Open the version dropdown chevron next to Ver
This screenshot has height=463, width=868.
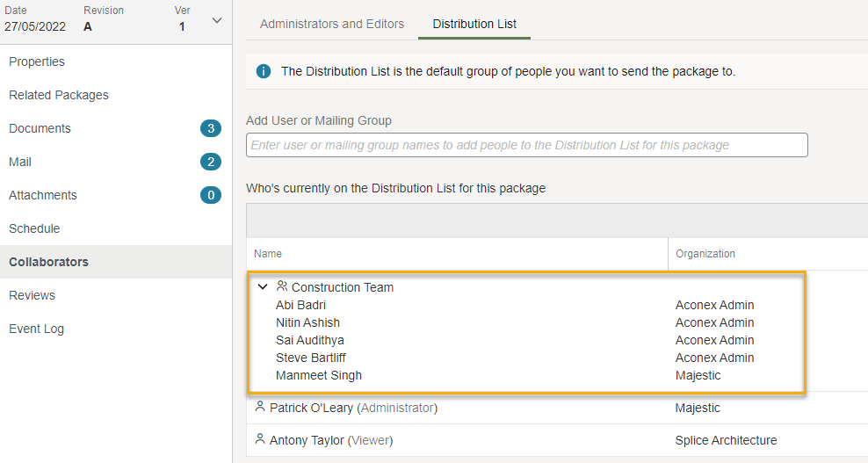pos(217,20)
